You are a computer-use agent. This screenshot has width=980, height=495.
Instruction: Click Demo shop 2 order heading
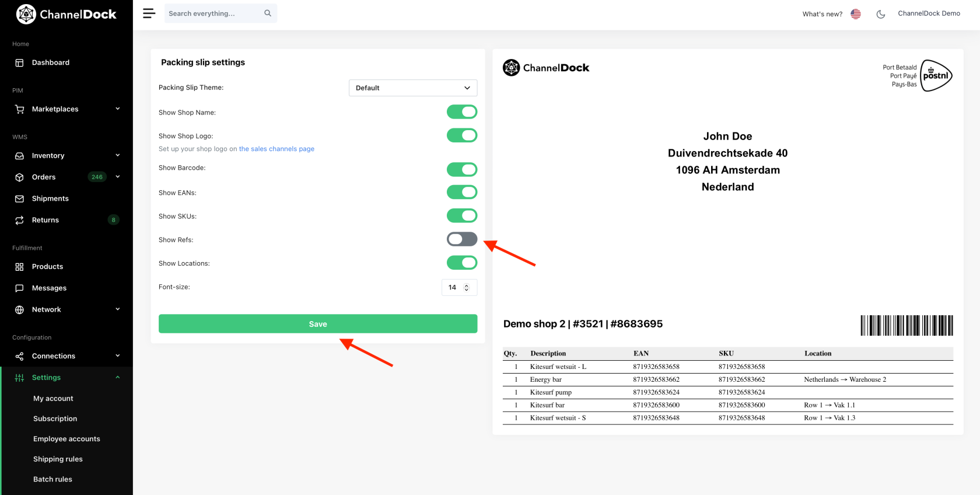(x=583, y=324)
